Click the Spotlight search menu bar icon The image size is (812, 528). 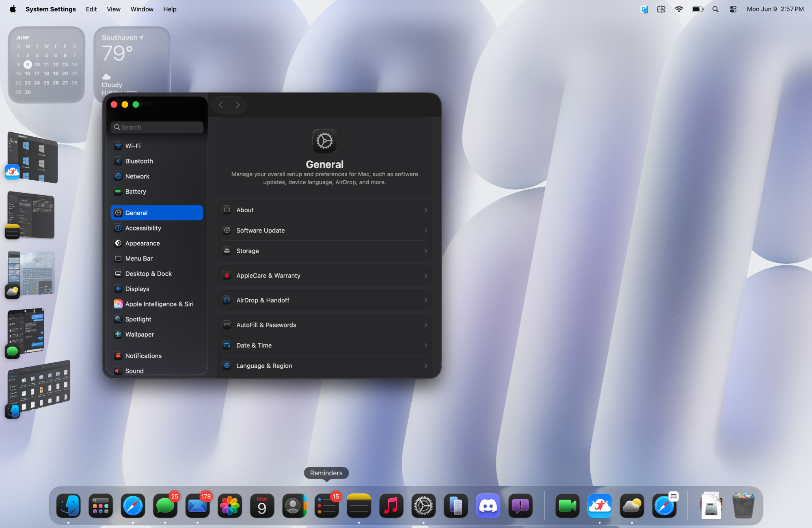pyautogui.click(x=715, y=9)
